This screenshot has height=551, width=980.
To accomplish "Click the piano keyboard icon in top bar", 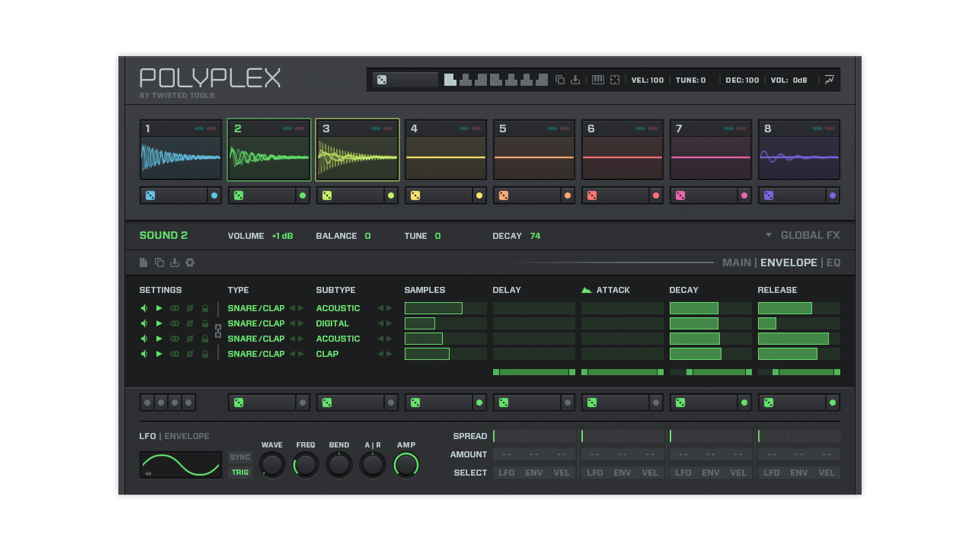I will (x=598, y=80).
